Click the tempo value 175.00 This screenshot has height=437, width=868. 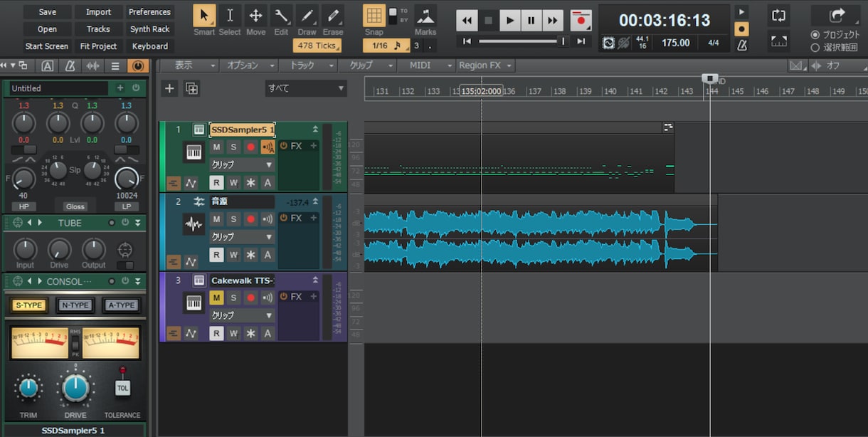click(x=676, y=43)
